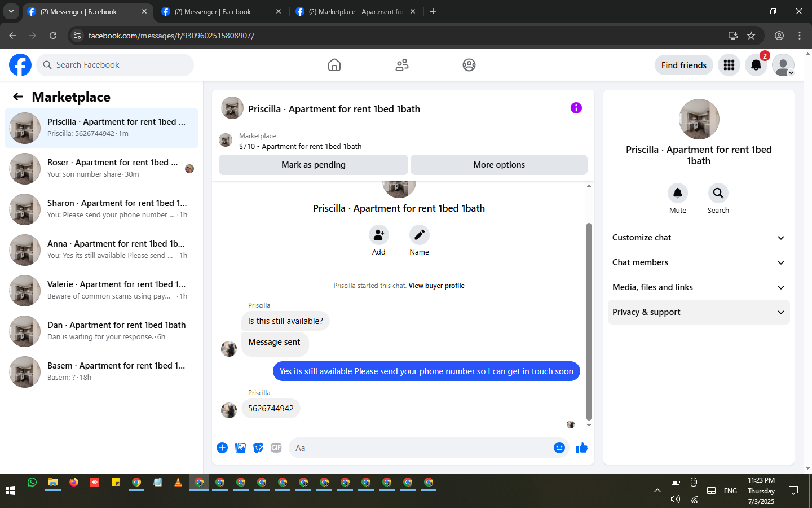Install app icon in address bar

[733, 36]
